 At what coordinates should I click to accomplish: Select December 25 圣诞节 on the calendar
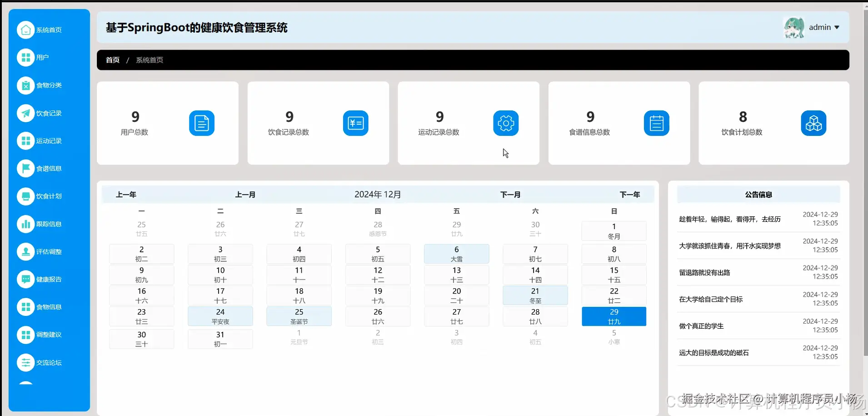point(299,316)
